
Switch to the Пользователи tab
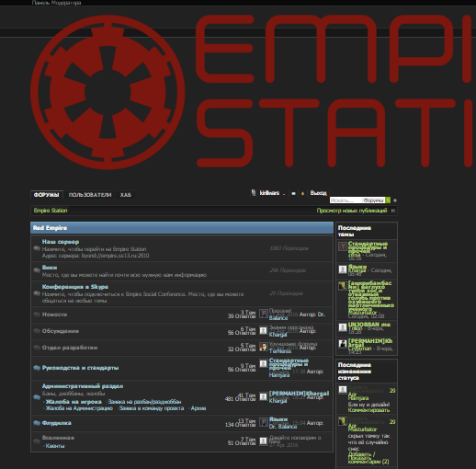point(90,195)
